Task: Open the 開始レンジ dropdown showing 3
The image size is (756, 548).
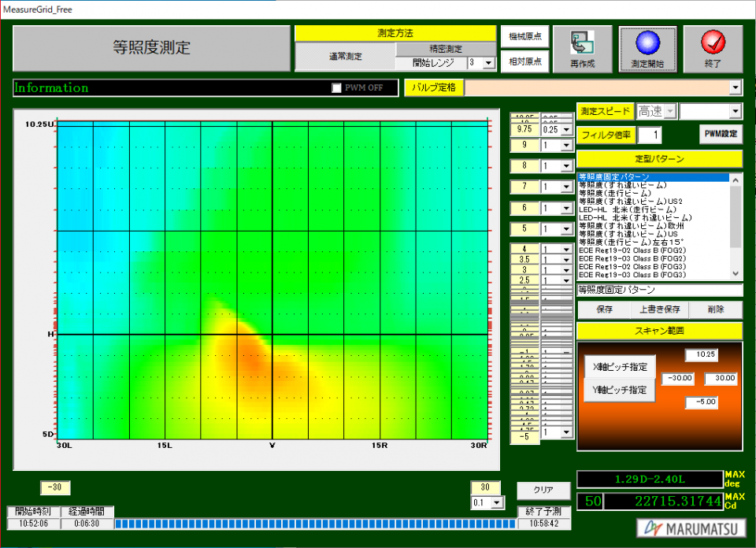Action: pyautogui.click(x=488, y=63)
